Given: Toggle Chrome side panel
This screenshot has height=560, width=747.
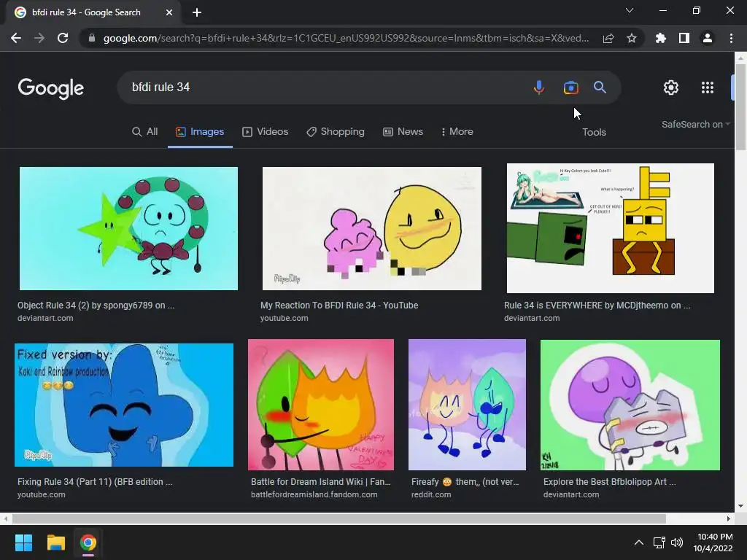Looking at the screenshot, I should coord(684,38).
